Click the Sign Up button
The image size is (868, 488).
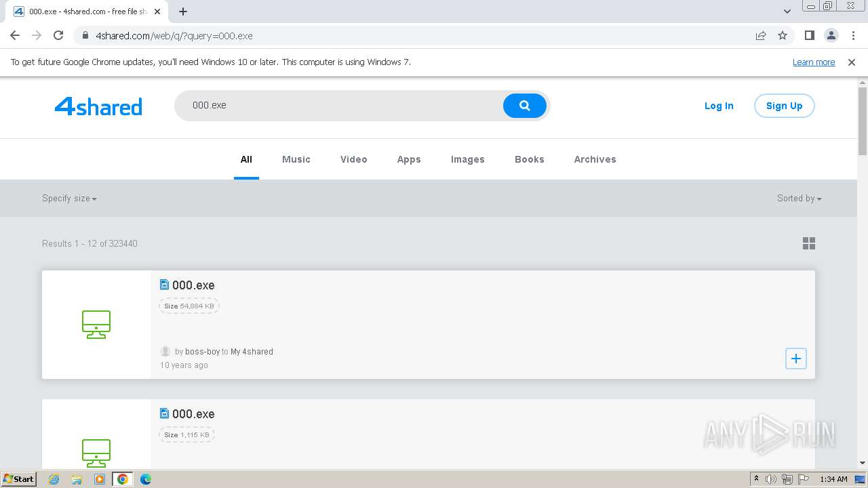[x=785, y=106]
